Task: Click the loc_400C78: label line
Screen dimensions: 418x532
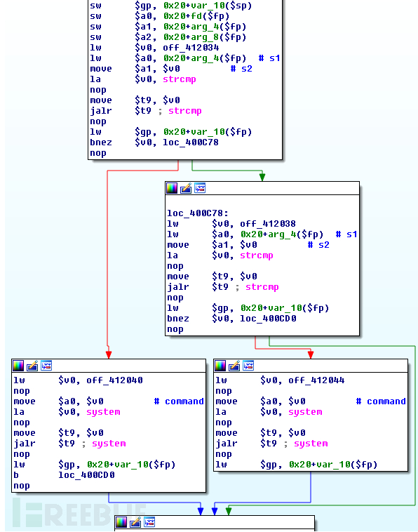Action: [x=198, y=213]
